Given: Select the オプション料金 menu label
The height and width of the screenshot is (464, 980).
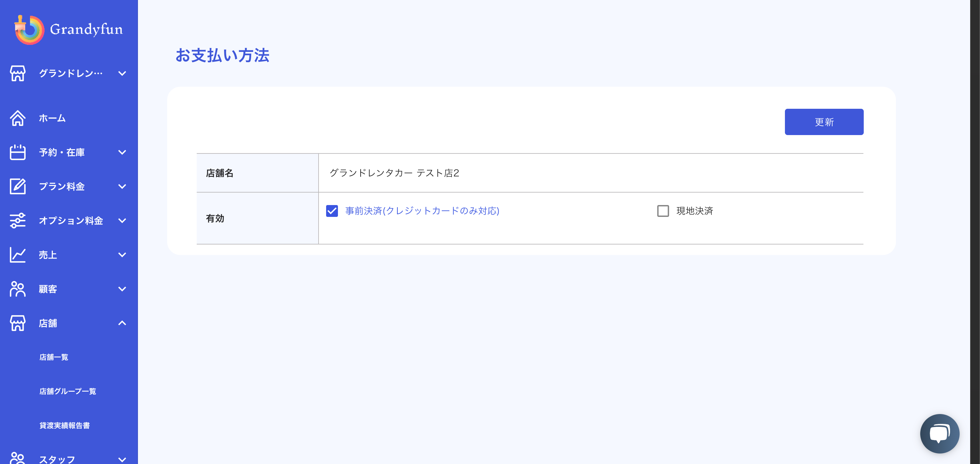Looking at the screenshot, I should [x=71, y=221].
